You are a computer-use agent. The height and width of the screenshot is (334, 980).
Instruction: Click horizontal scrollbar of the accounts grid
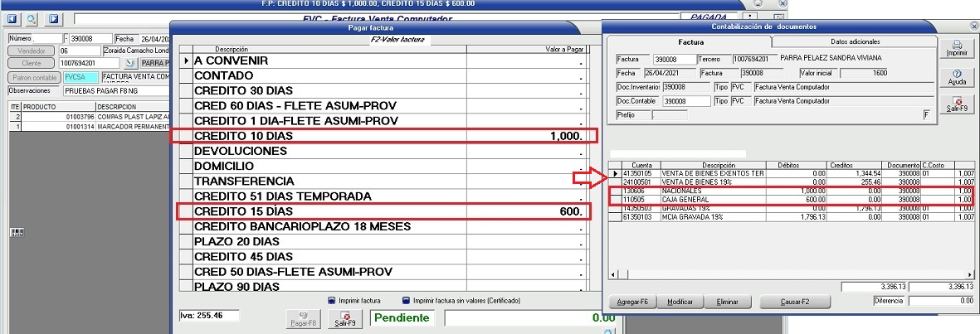click(788, 273)
